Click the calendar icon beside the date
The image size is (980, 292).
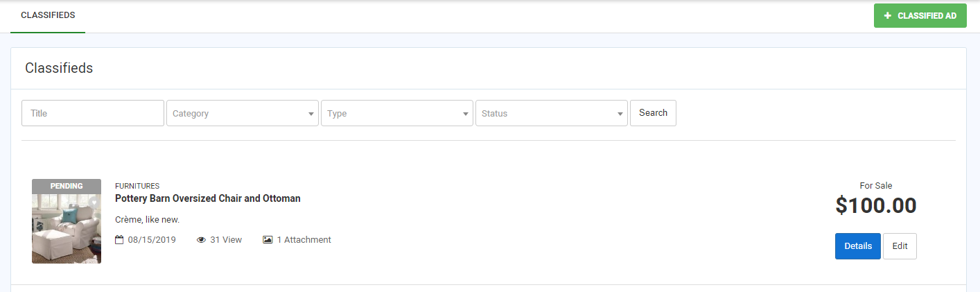tap(119, 240)
